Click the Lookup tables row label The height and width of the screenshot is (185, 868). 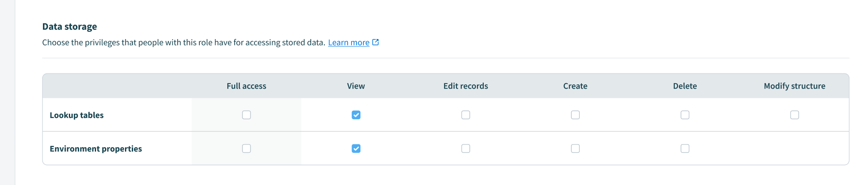[77, 115]
